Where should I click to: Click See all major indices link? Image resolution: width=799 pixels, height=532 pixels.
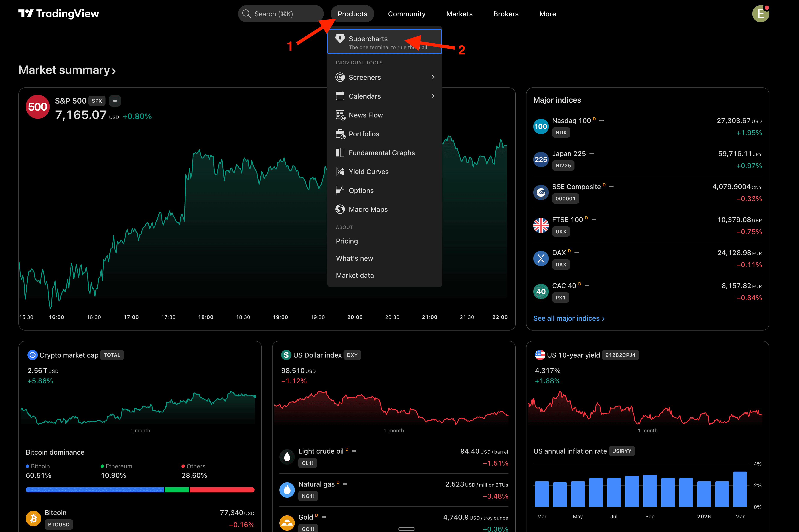click(569, 318)
